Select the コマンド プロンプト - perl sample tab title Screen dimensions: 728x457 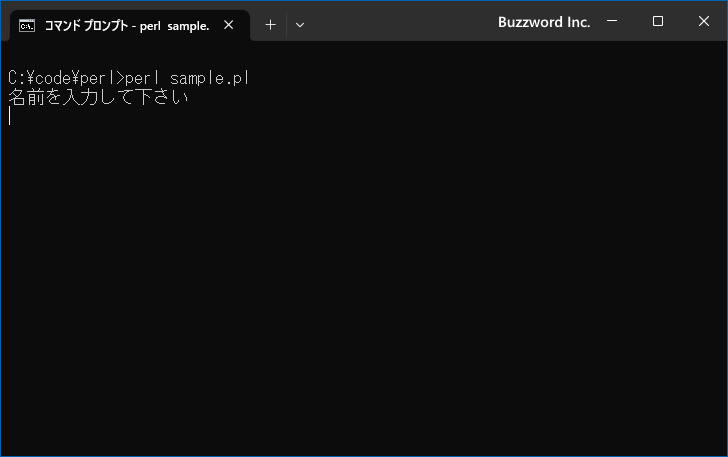click(126, 26)
